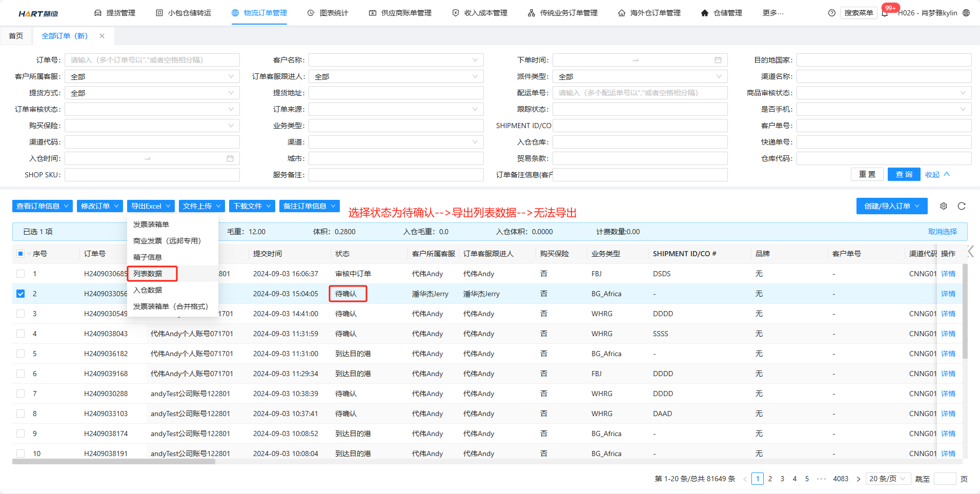The height and width of the screenshot is (494, 980).
Task: Uncheck the checkbox for row 2
Action: [21, 294]
